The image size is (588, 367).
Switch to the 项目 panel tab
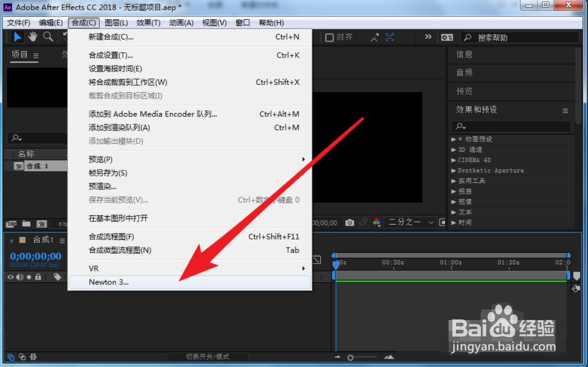click(x=20, y=54)
